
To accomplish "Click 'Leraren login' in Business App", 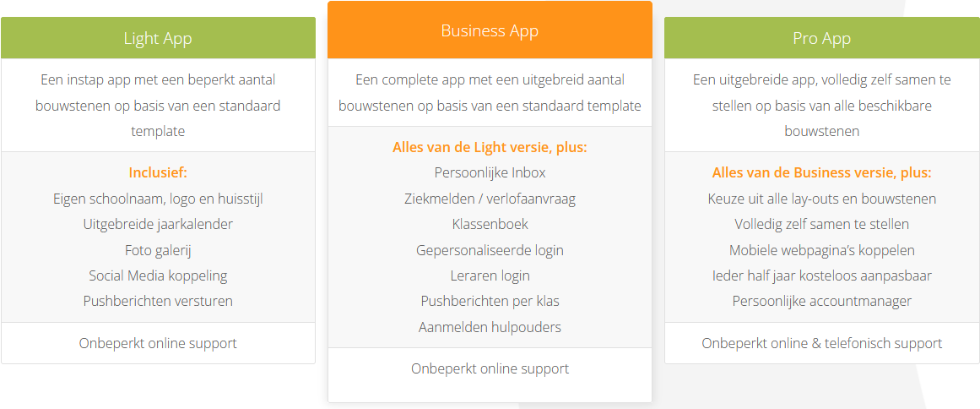I will point(490,275).
